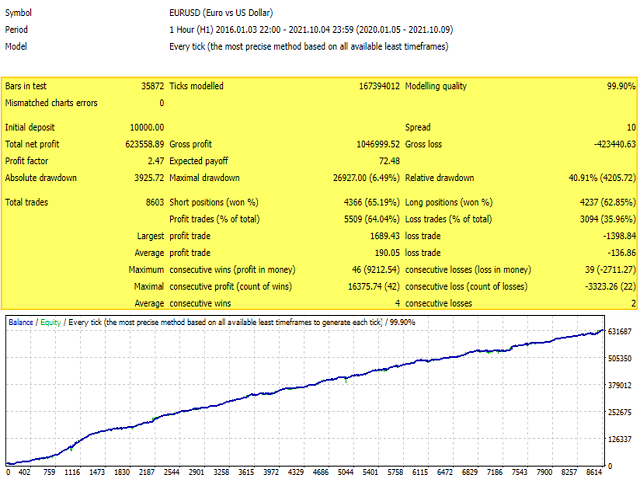Screen dimensions: 640x480
Task: Click the Relative drawdown value 40.91% (4205.72)
Action: coord(602,178)
